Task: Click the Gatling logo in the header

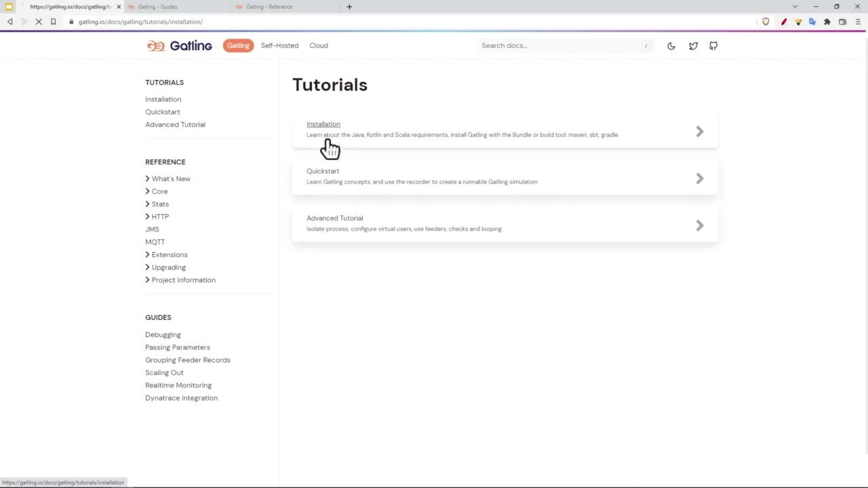Action: coord(179,46)
